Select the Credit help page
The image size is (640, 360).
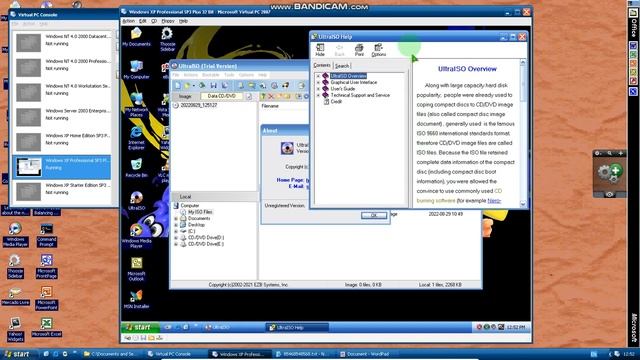point(336,102)
